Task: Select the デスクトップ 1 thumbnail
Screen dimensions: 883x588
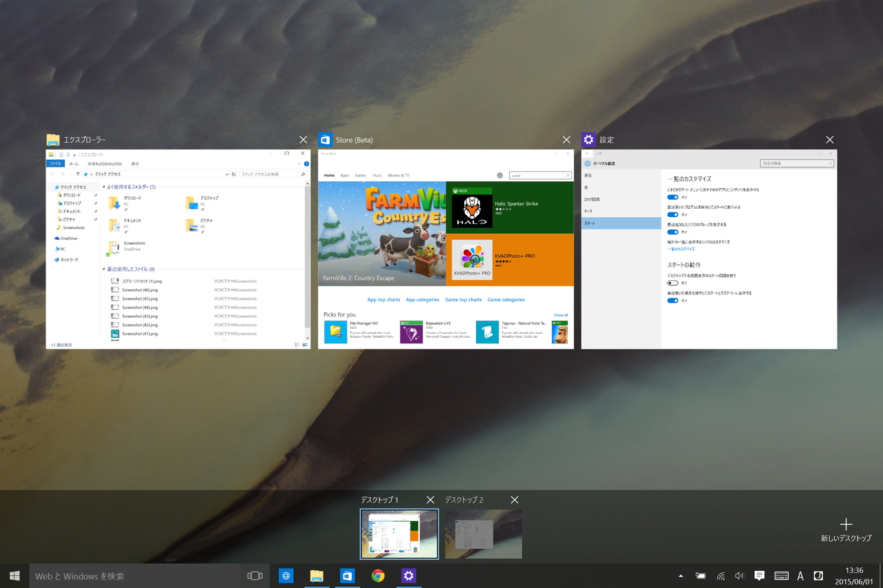Action: pyautogui.click(x=399, y=534)
